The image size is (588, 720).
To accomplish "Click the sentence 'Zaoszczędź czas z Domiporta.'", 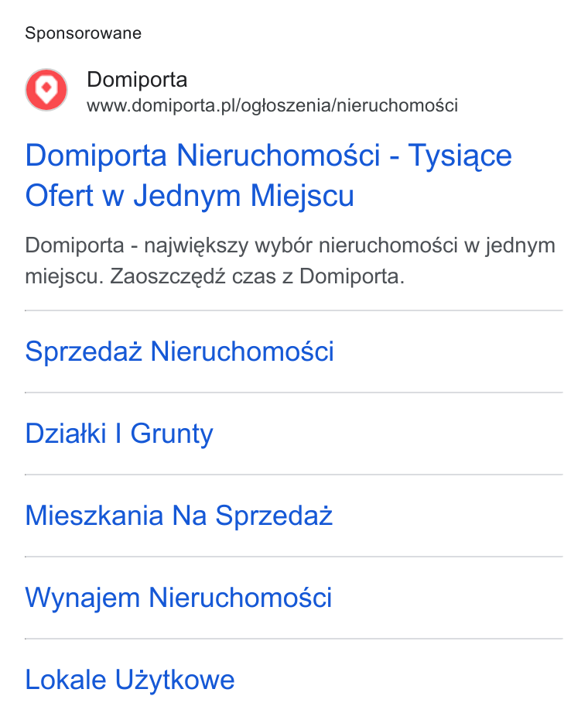I will pos(258,276).
